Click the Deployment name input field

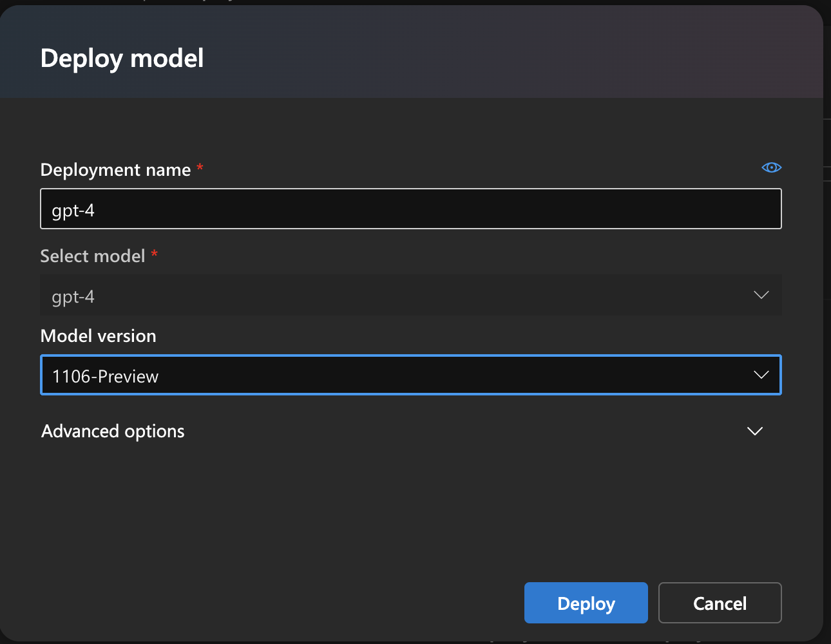(411, 209)
